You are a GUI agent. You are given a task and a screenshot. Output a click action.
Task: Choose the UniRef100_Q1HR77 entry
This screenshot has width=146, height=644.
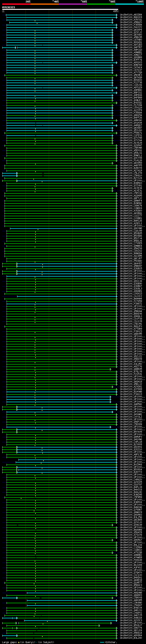[x=131, y=583]
